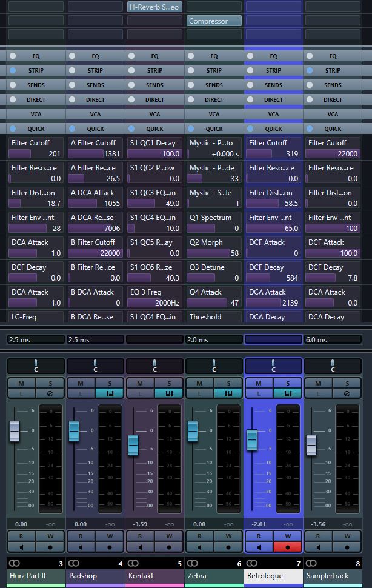Solo the Zebra channel
The height and width of the screenshot is (588, 372).
229,383
